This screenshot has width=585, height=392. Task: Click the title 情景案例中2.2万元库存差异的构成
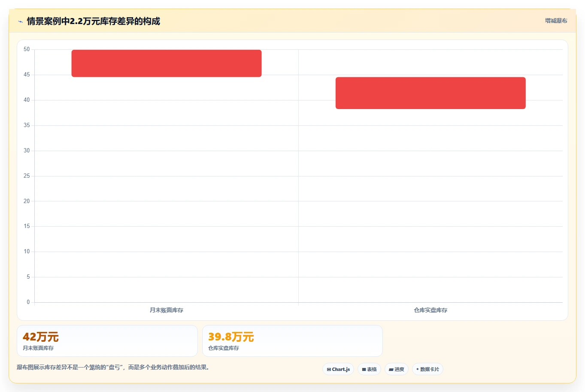(x=94, y=21)
